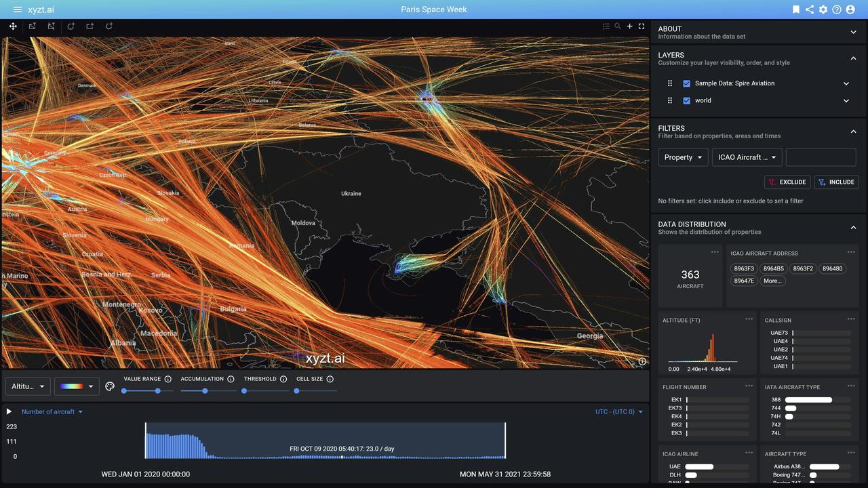Play the timeline animation

[x=9, y=411]
